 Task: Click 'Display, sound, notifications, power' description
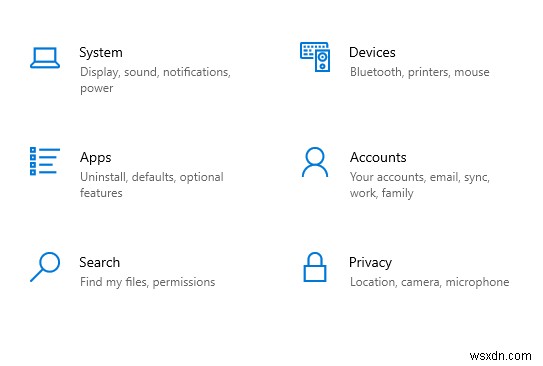pyautogui.click(x=155, y=80)
